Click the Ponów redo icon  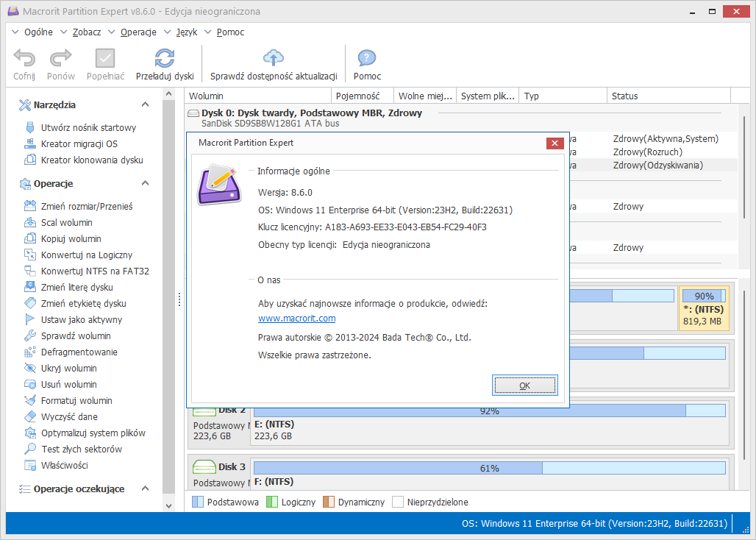click(61, 58)
